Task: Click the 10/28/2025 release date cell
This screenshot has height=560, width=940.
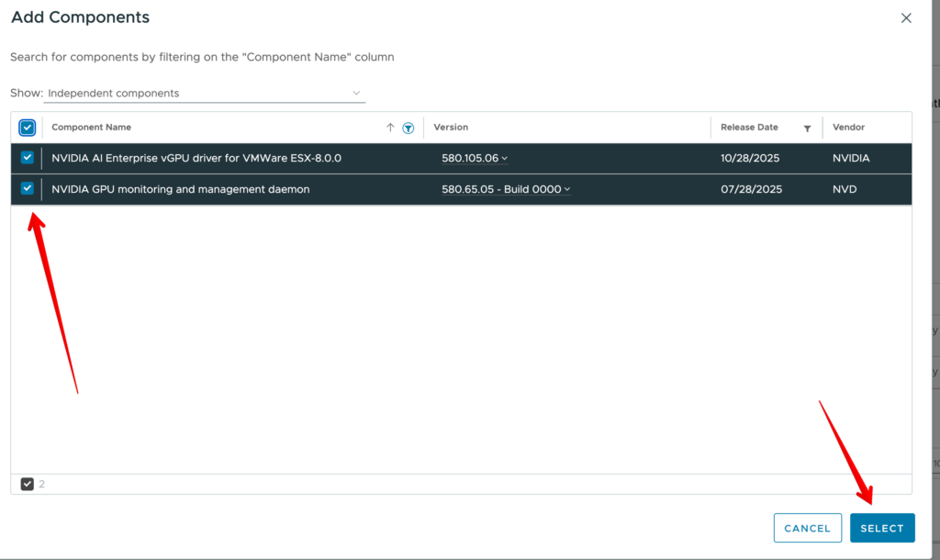Action: coord(750,158)
